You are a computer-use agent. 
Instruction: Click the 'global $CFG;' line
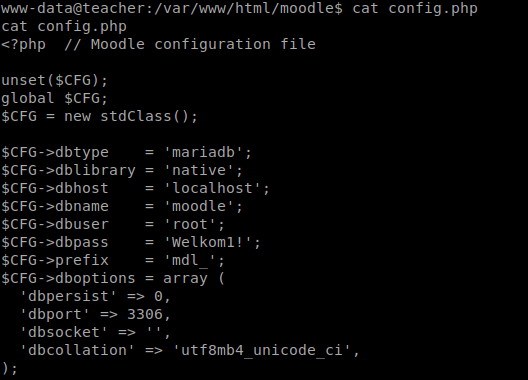[x=54, y=98]
